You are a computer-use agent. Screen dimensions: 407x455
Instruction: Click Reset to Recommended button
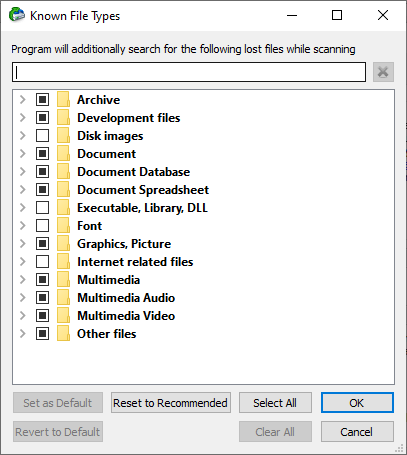[171, 403]
